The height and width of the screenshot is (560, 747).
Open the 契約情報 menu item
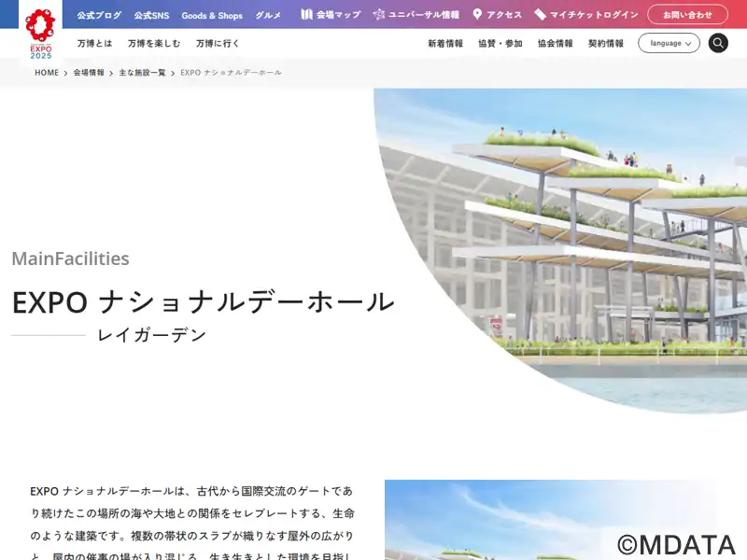point(605,43)
